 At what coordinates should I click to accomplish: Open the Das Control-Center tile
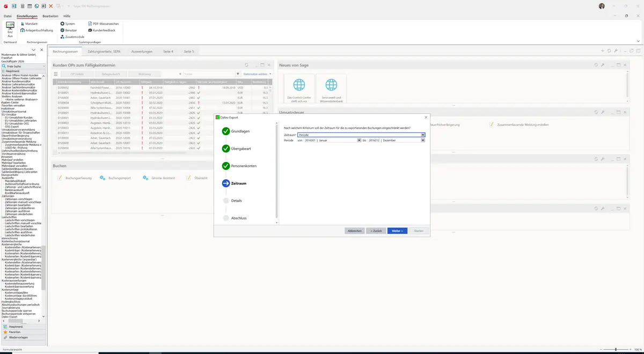click(x=299, y=89)
